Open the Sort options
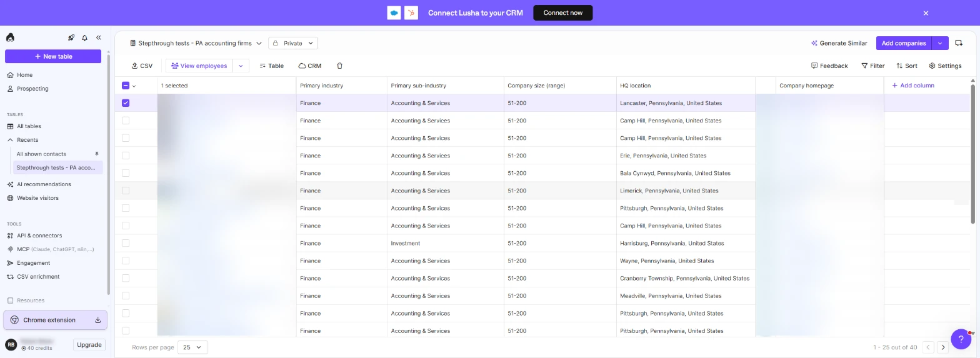The width and height of the screenshot is (980, 358). point(907,66)
